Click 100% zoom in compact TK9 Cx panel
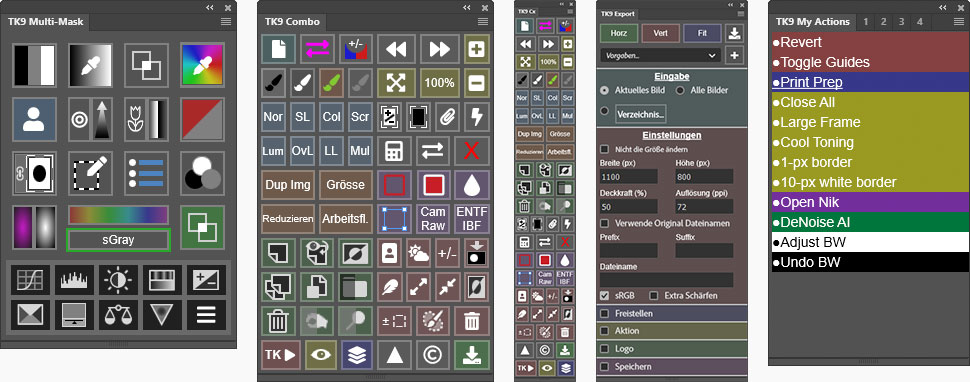This screenshot has width=970, height=382. (548, 62)
